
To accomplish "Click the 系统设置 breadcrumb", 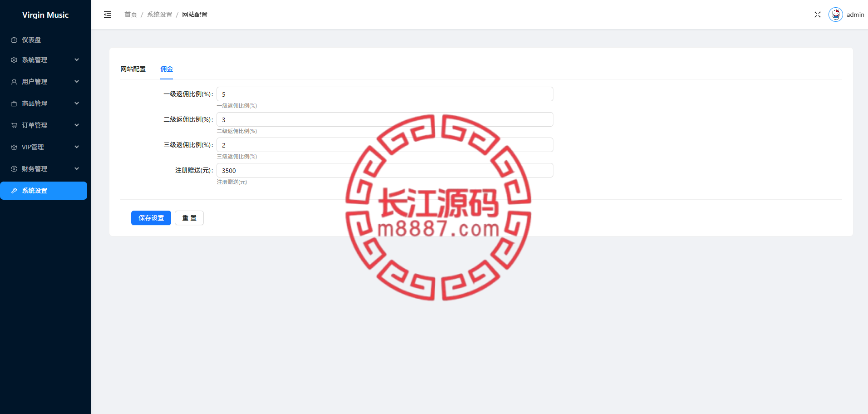I will [x=160, y=15].
